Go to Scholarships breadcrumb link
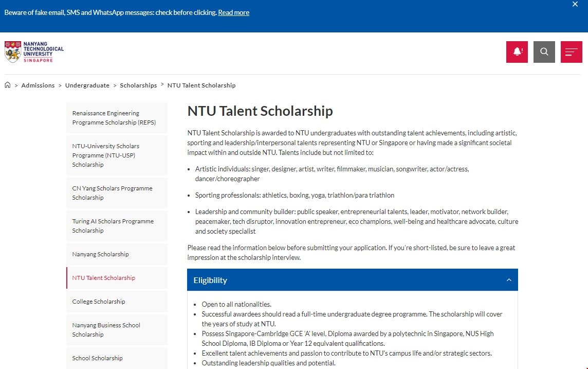The image size is (588, 369). (138, 85)
